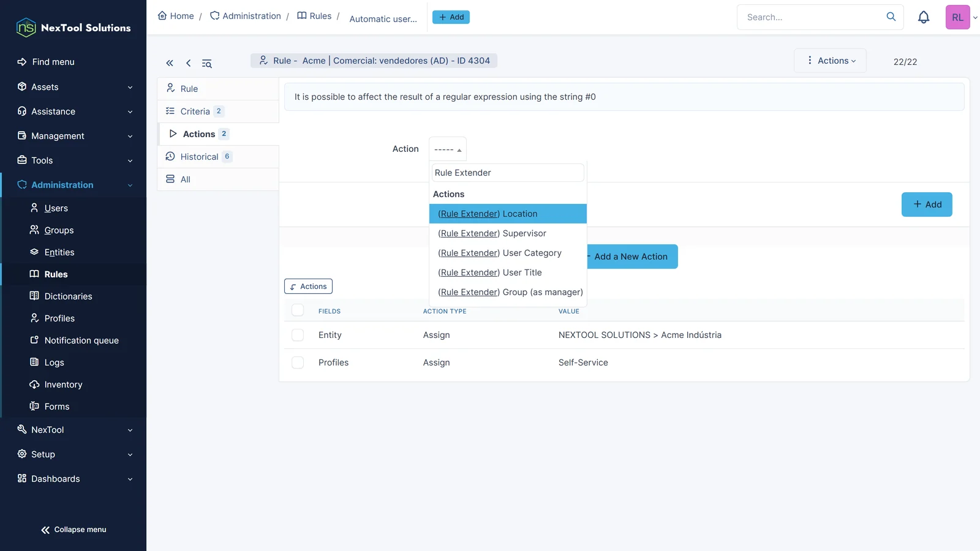The width and height of the screenshot is (980, 551).
Task: Open Groups in Administration sidebar
Action: coord(59,230)
